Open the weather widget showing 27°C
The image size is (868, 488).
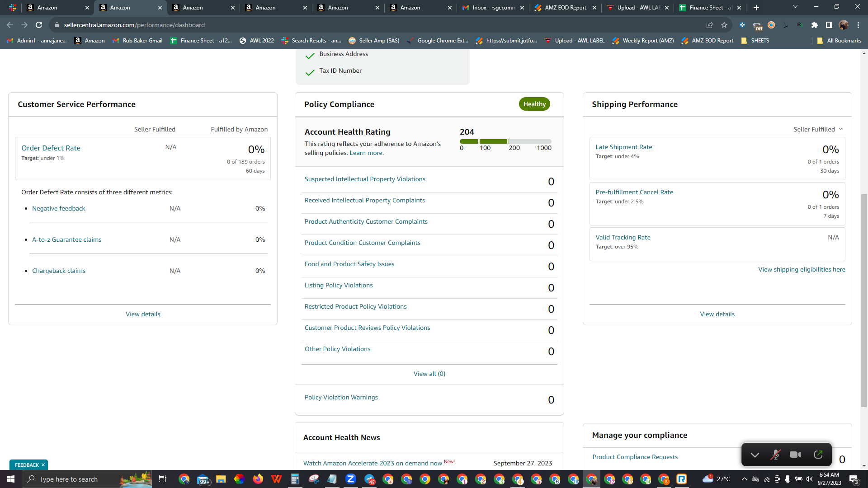(x=717, y=479)
